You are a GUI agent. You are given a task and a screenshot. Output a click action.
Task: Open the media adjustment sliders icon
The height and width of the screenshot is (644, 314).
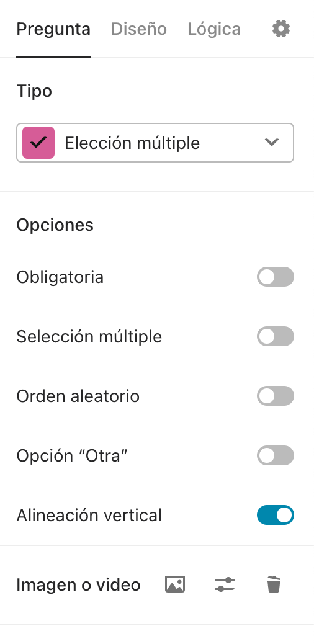225,584
